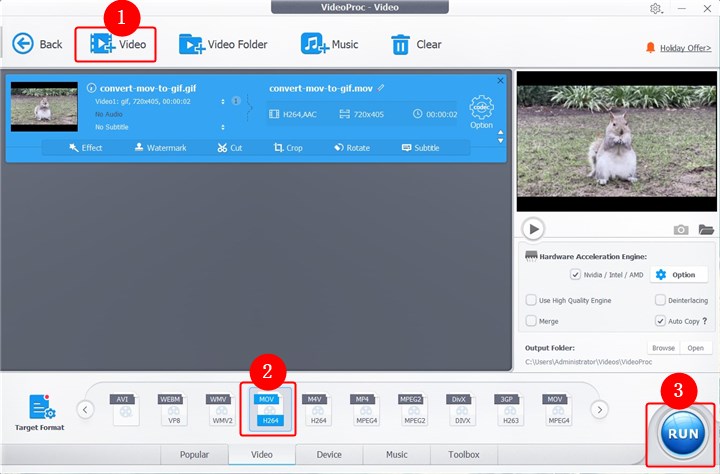Rename the output file with the pencil icon
Viewport: 720px width, 474px height.
[x=381, y=88]
